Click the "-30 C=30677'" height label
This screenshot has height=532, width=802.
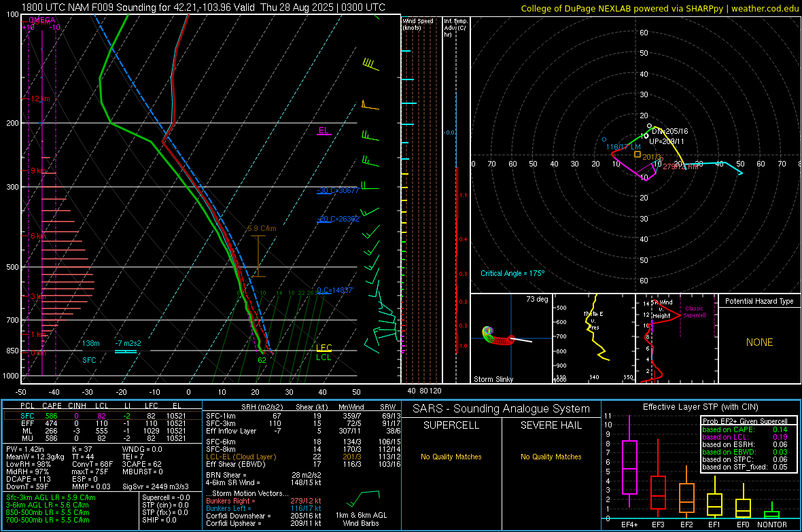(x=338, y=190)
